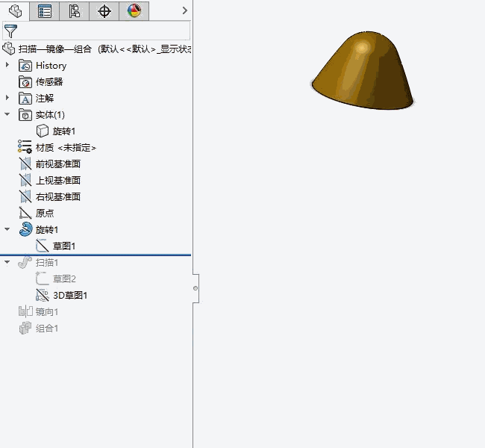Select body 旋转1 under the 实体 folder

coord(64,131)
